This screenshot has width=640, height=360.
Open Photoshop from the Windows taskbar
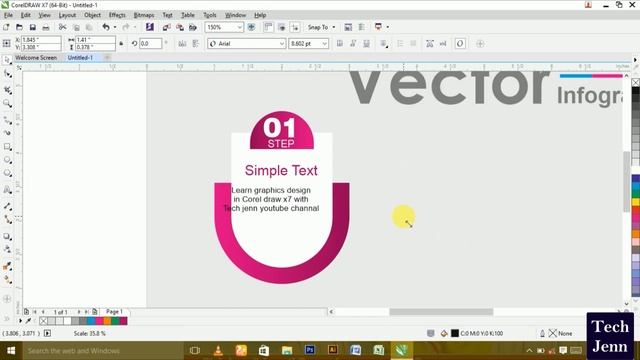310,350
